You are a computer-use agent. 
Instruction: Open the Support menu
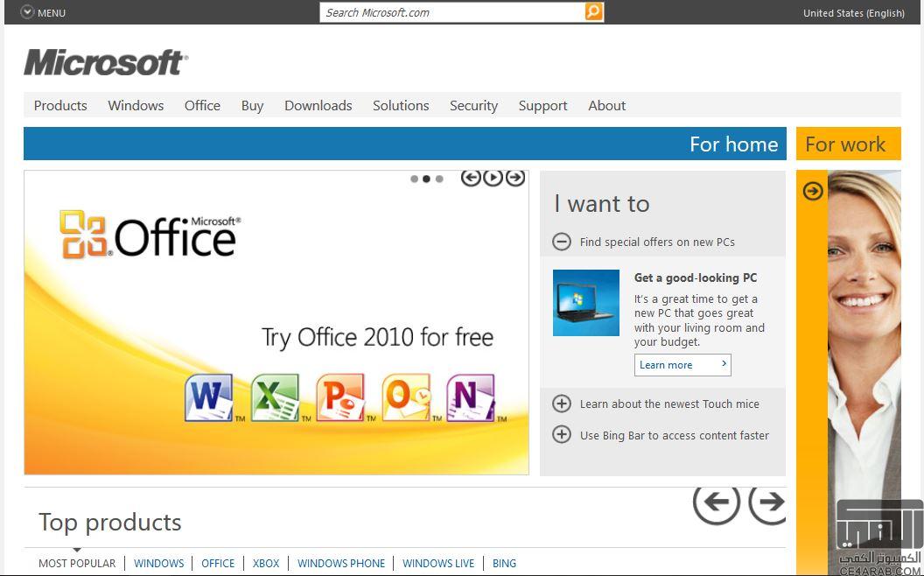pos(542,106)
